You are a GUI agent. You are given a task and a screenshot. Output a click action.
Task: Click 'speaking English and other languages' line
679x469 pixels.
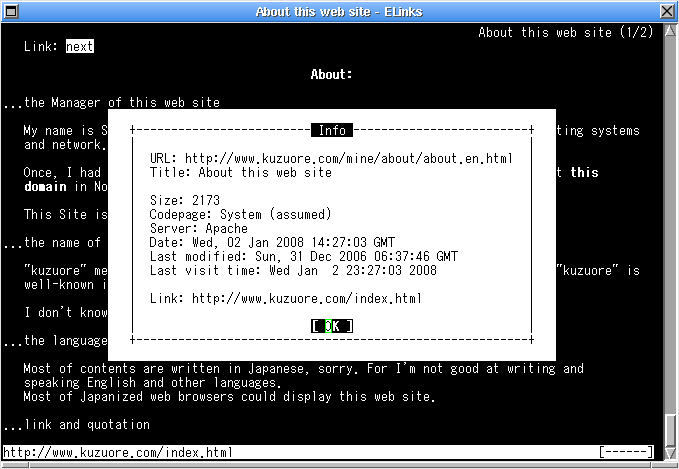coord(152,383)
